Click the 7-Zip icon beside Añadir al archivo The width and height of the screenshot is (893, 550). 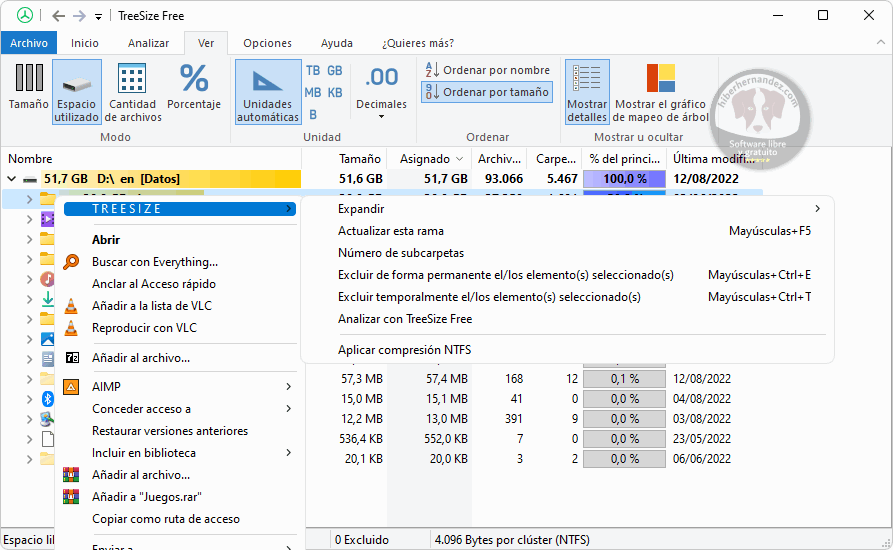click(72, 358)
